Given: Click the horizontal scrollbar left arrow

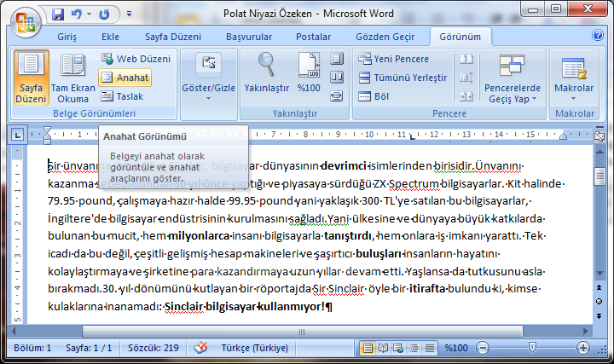Looking at the screenshot, I should [14, 331].
